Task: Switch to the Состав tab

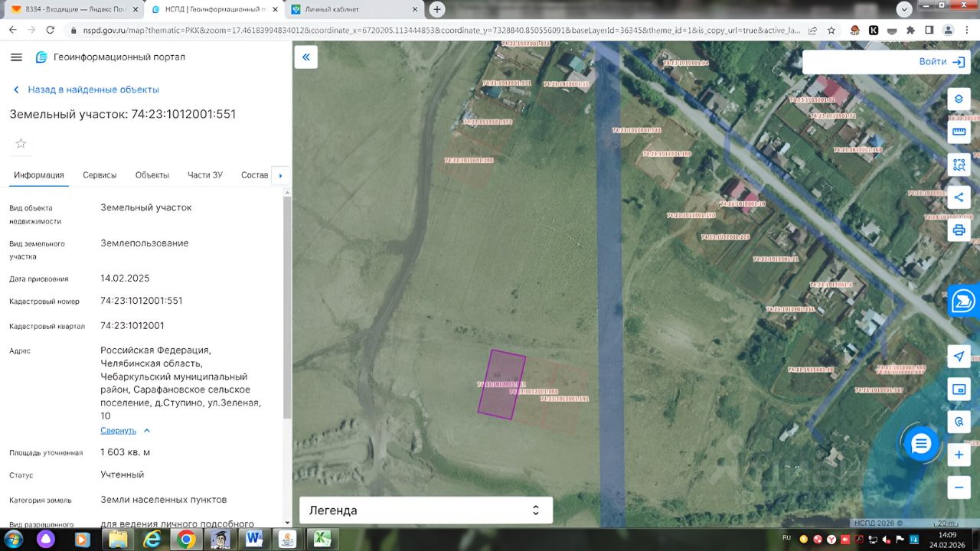Action: click(254, 175)
